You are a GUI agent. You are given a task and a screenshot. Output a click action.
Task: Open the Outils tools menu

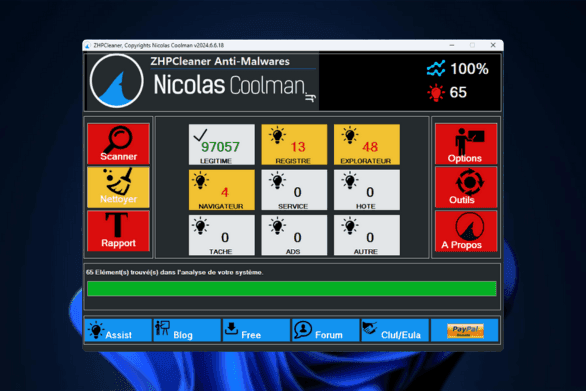[x=466, y=187]
